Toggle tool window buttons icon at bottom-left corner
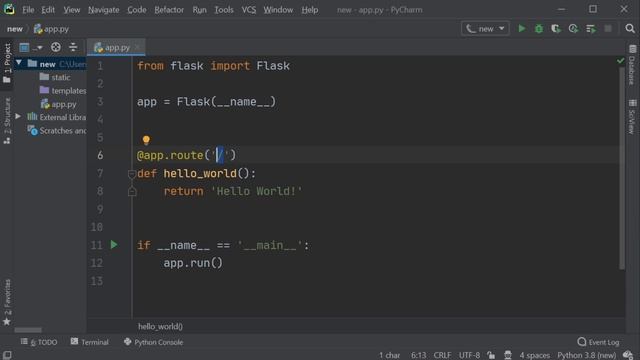 click(7, 355)
